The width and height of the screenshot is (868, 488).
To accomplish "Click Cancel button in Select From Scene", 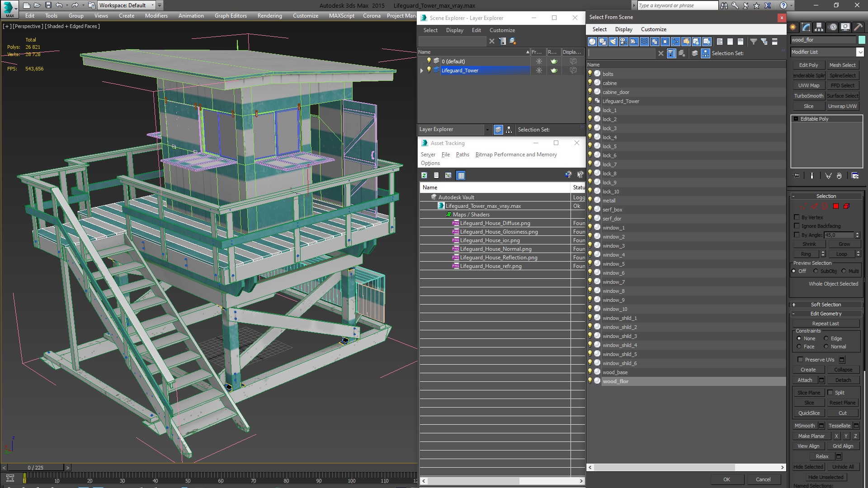I will coord(763,479).
